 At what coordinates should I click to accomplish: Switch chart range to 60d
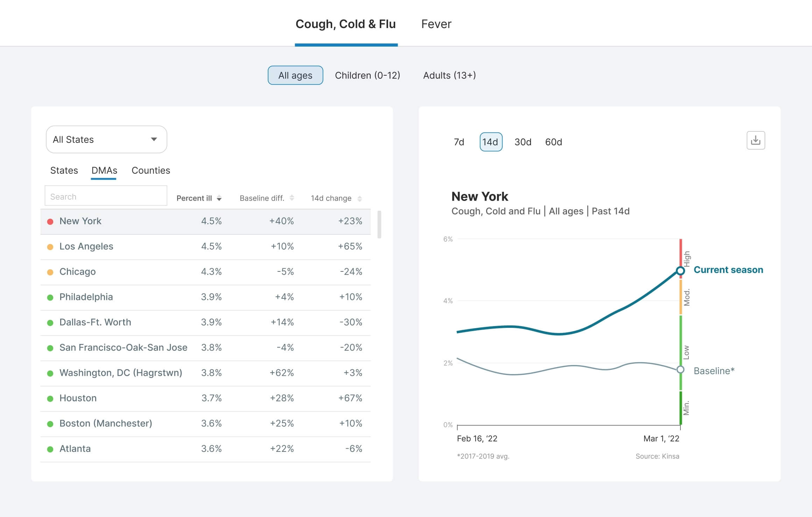(x=553, y=142)
